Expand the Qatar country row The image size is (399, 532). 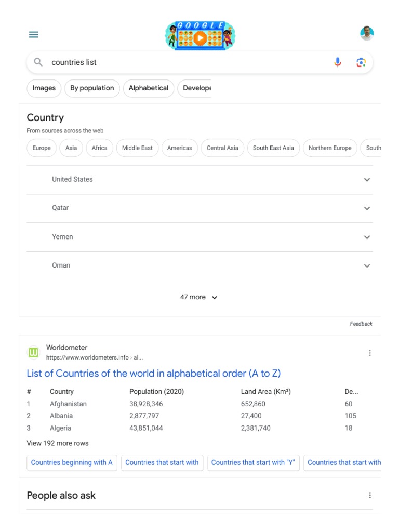(x=367, y=208)
